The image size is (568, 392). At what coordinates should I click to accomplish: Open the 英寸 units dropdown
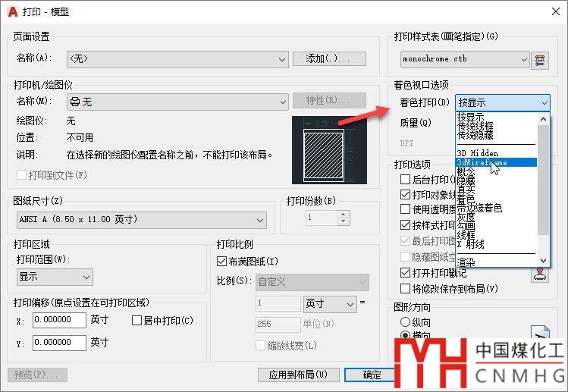click(330, 303)
